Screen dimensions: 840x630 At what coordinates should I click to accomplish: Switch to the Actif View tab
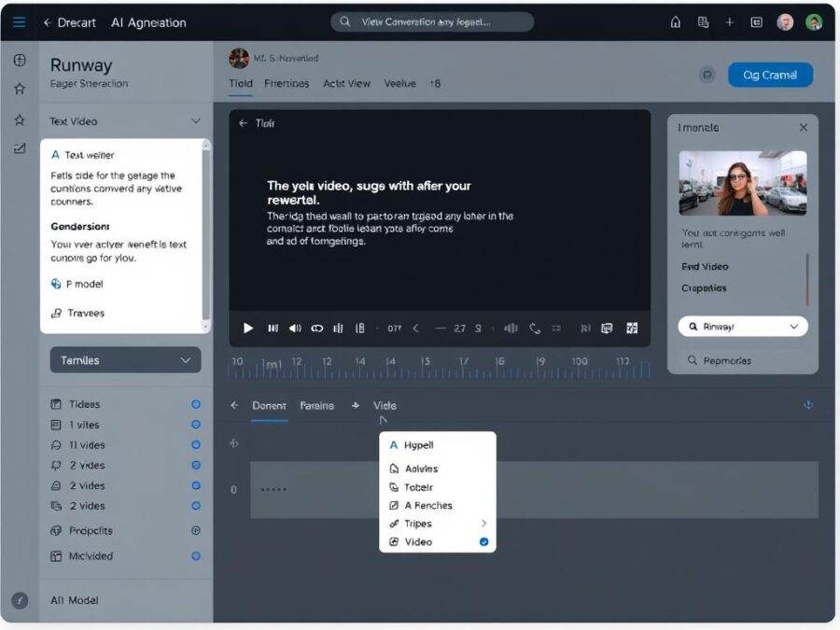click(x=345, y=83)
